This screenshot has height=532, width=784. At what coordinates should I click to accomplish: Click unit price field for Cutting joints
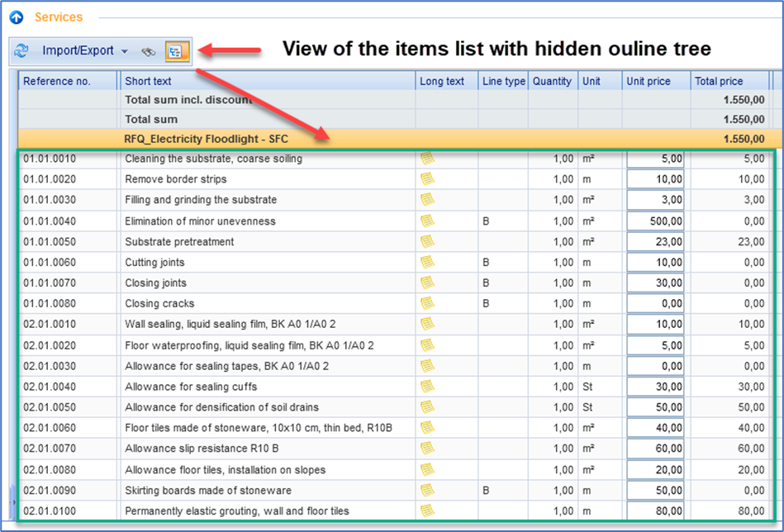[656, 263]
